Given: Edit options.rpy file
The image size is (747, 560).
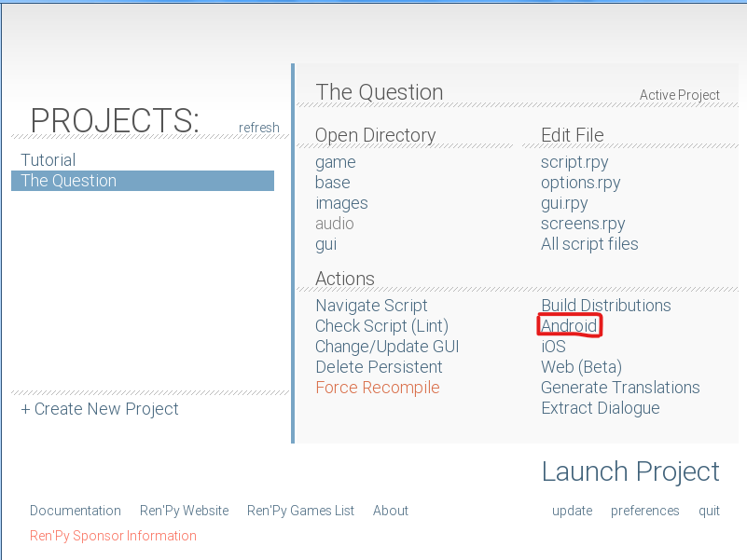Looking at the screenshot, I should 580,183.
